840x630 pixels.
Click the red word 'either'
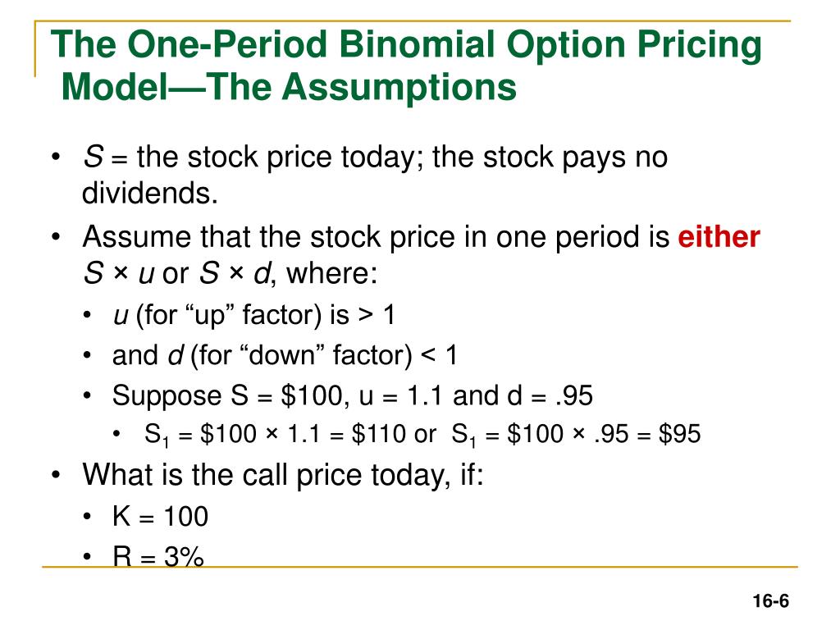(x=719, y=236)
